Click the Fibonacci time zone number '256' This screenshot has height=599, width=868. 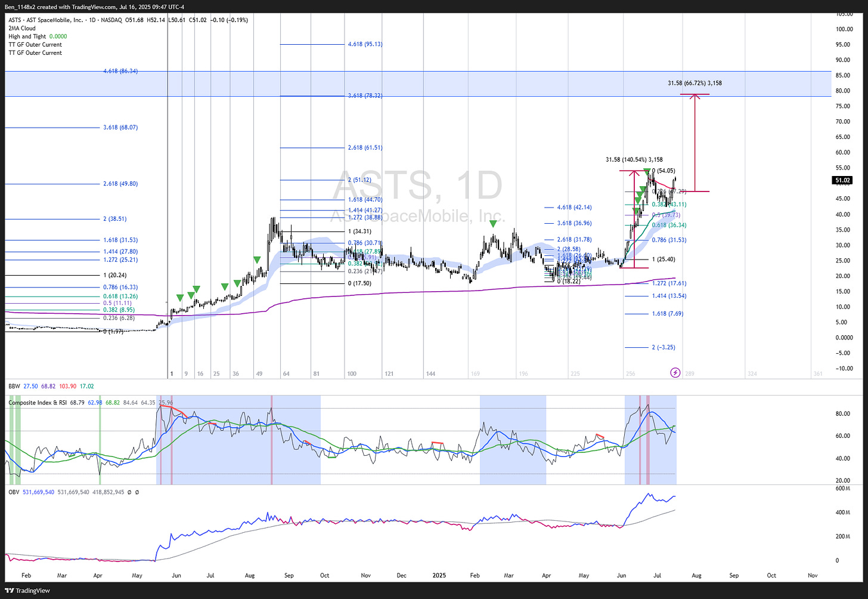[x=630, y=373]
